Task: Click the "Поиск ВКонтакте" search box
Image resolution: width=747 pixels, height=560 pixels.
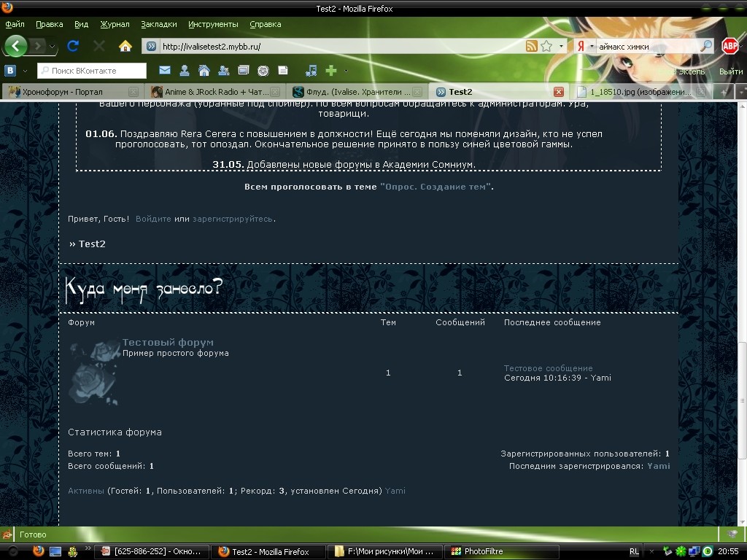Action: [92, 71]
